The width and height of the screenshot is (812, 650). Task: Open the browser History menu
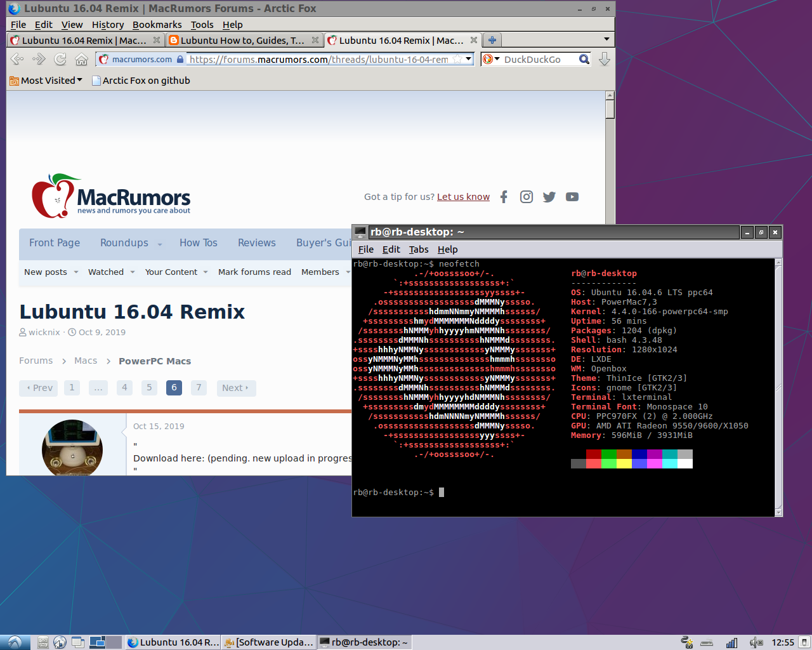click(x=108, y=25)
